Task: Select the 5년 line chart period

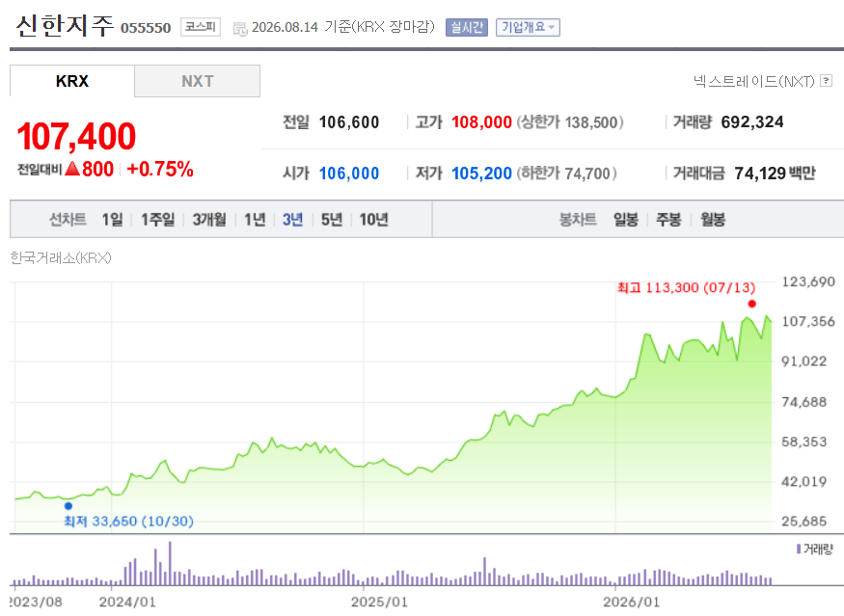Action: 332,220
